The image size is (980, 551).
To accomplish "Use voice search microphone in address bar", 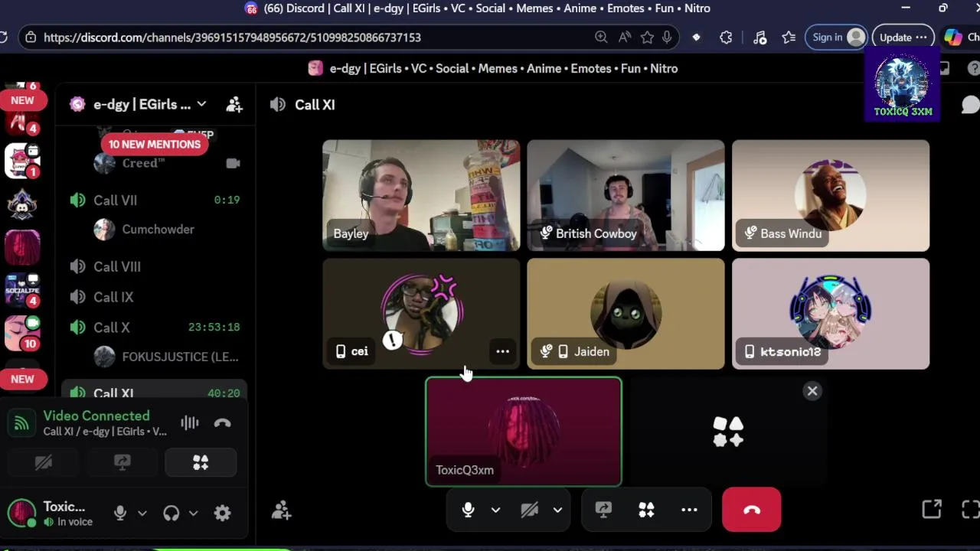I will point(667,37).
